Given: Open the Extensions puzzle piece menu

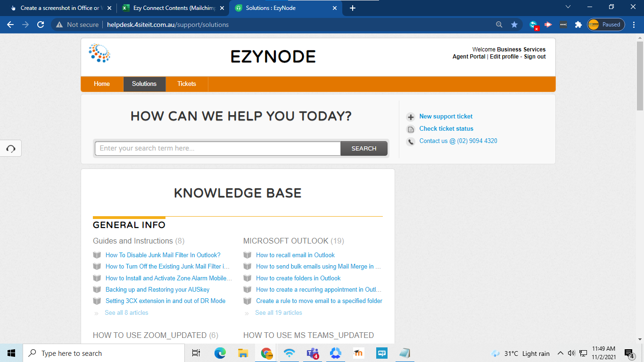Looking at the screenshot, I should 578,25.
